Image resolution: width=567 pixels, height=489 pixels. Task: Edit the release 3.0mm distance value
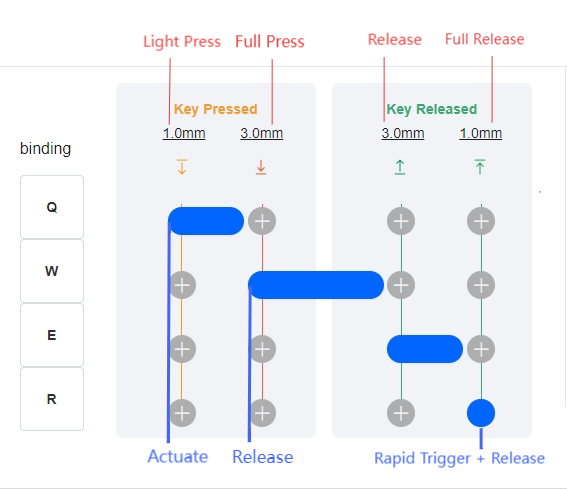tap(403, 133)
